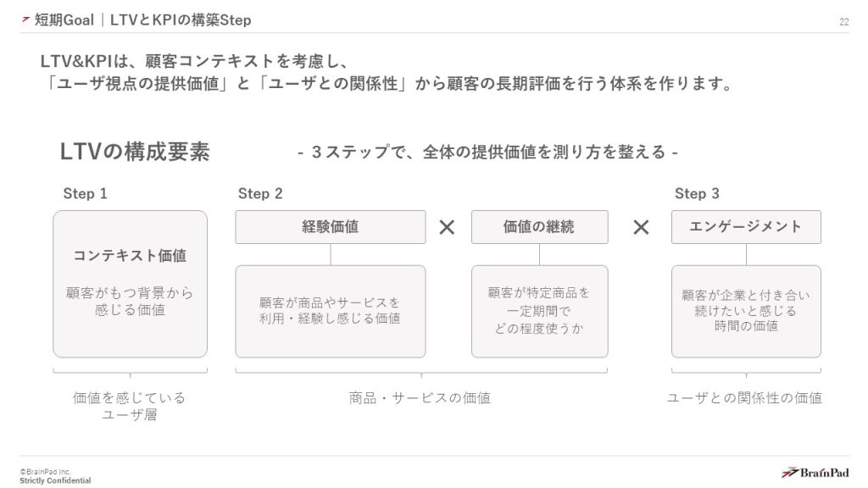Select the エンゲージメント header box
868x488 pixels.
[x=746, y=227]
